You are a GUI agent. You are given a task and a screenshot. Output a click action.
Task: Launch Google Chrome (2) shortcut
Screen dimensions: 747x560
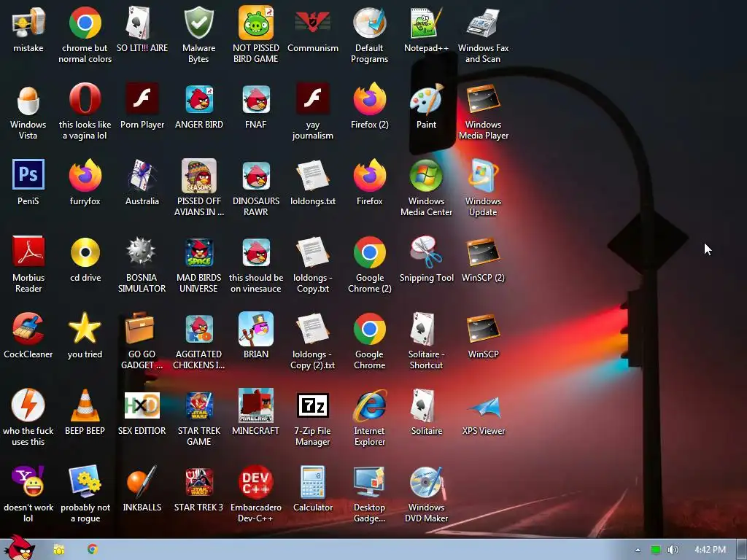pyautogui.click(x=369, y=252)
